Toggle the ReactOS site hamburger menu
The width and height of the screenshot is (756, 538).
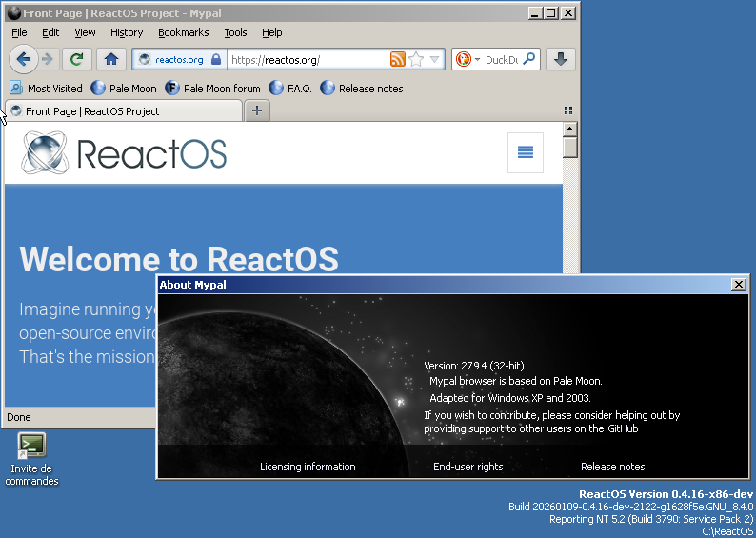click(525, 152)
